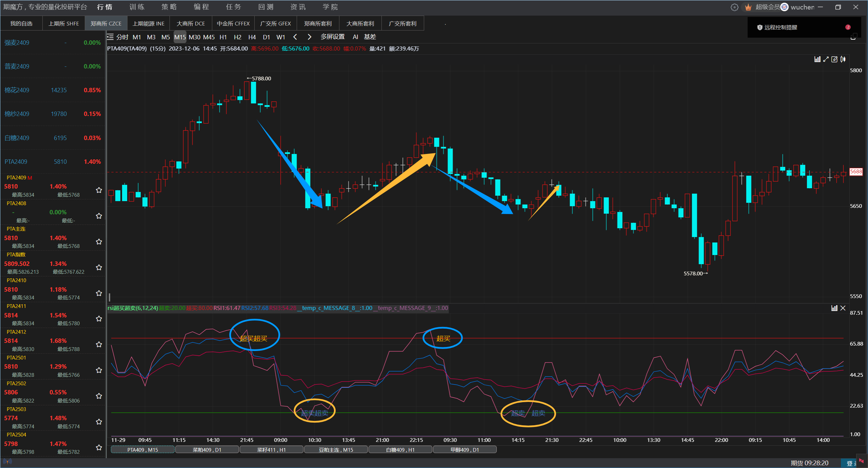Close the RSI indicator panel

click(x=843, y=308)
